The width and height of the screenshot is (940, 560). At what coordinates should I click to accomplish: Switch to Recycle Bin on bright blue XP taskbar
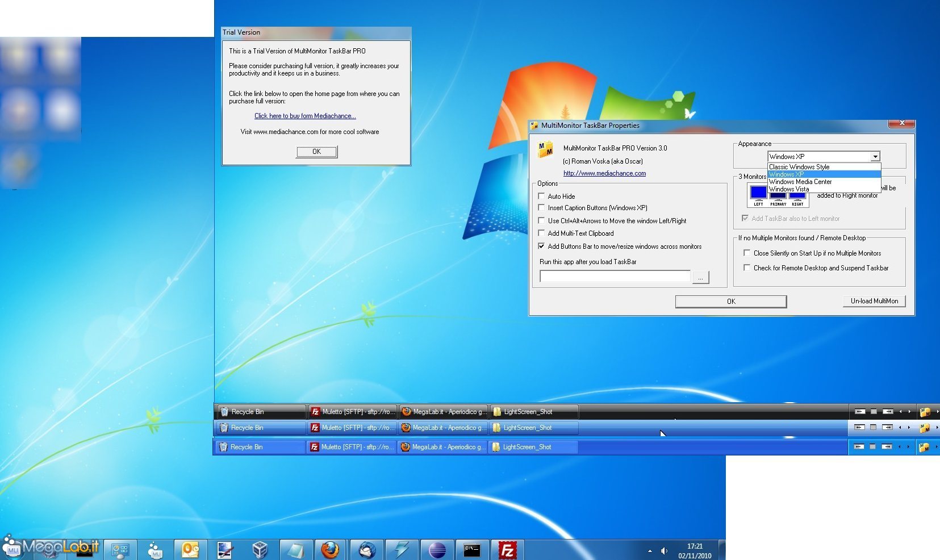(x=261, y=447)
